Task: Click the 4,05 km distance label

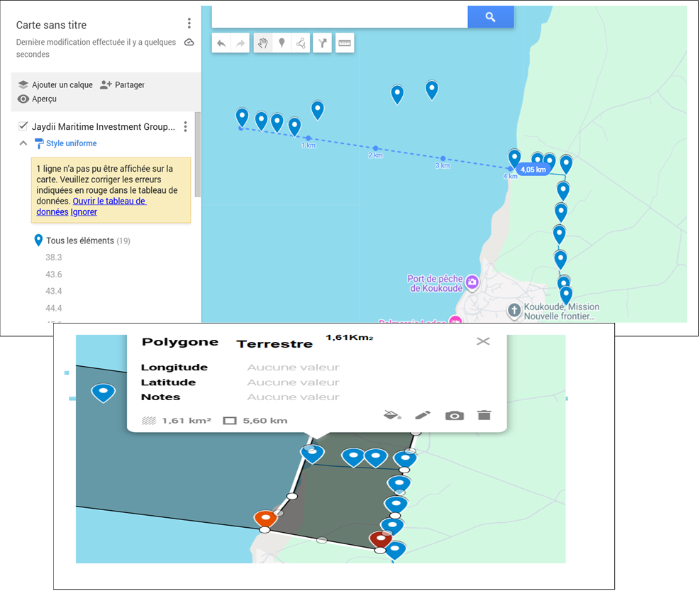Action: pyautogui.click(x=533, y=170)
